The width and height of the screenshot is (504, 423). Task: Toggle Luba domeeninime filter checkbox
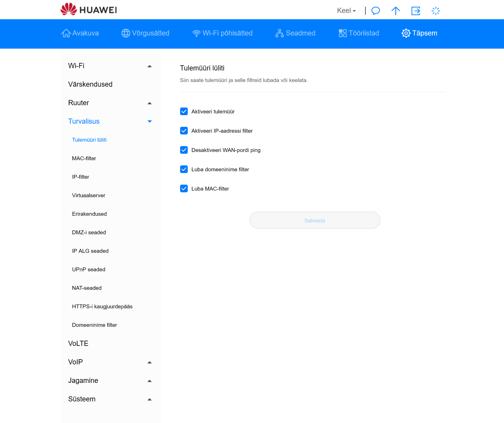[184, 169]
